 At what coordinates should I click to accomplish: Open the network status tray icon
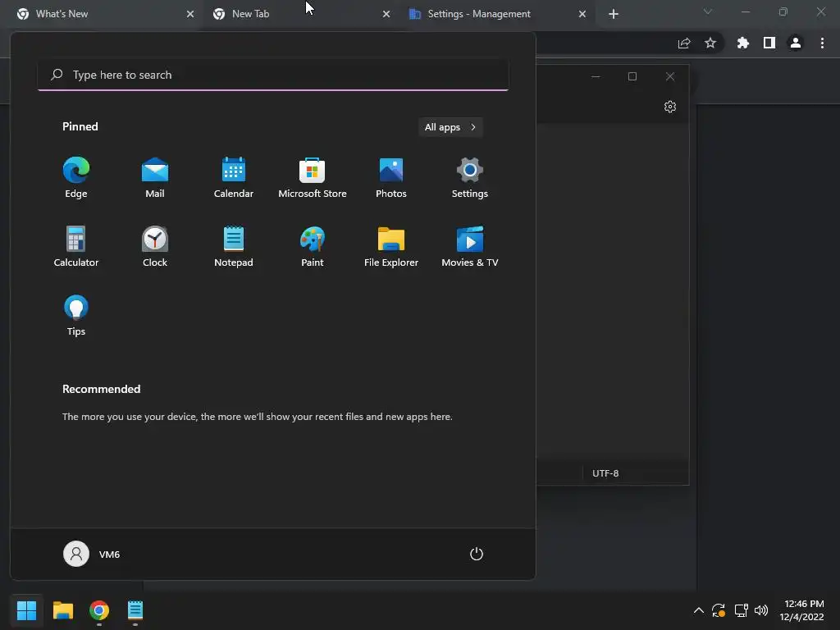coord(741,610)
